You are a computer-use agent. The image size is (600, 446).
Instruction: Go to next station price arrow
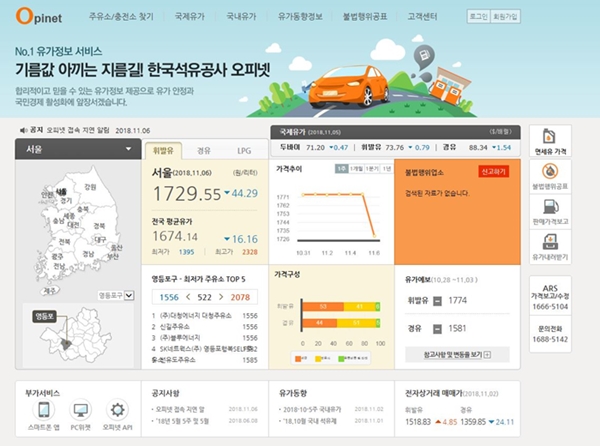click(x=221, y=297)
